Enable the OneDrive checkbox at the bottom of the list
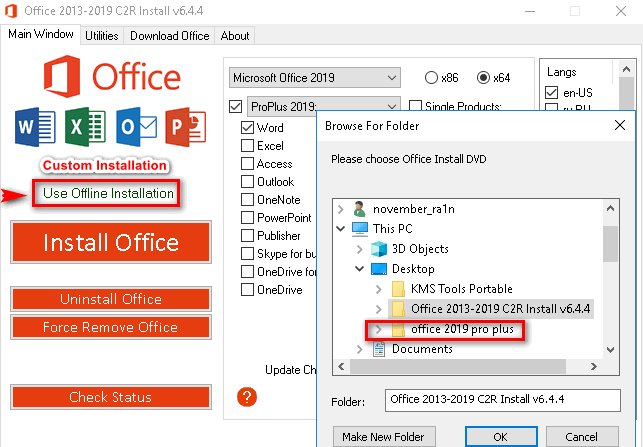The image size is (643, 447). click(247, 290)
